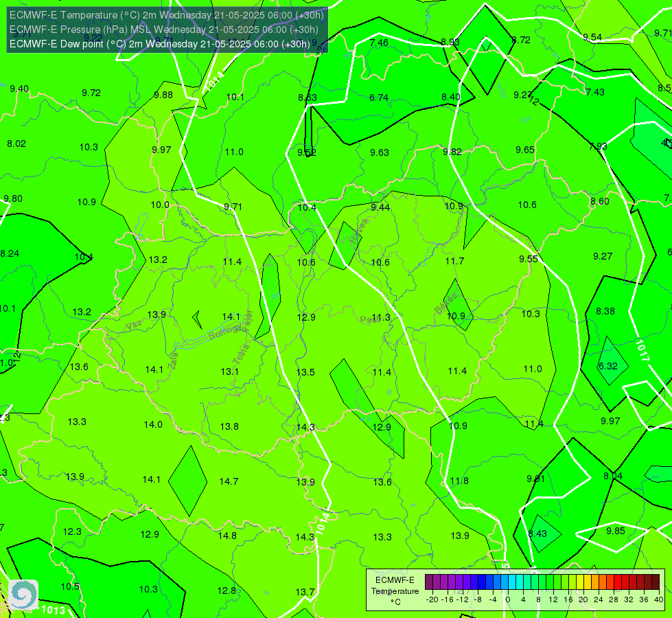Viewport: 672px width, 618px height.
Task: Click the Vas county label
Action: tap(134, 325)
